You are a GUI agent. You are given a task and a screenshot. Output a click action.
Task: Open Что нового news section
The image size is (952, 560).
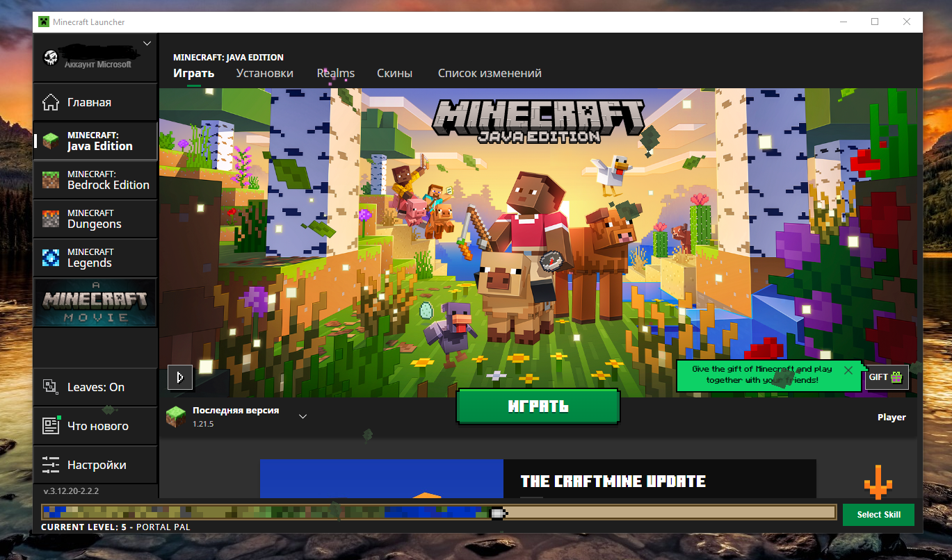[x=95, y=426]
